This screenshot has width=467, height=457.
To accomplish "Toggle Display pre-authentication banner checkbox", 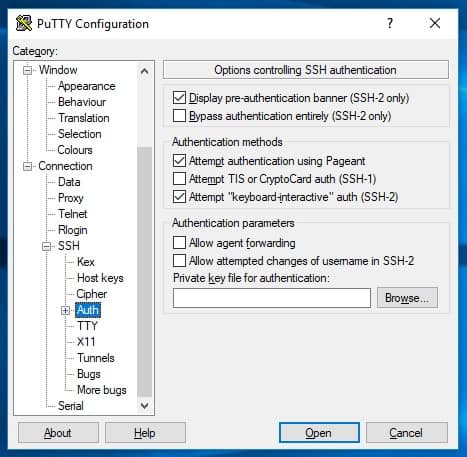I will pyautogui.click(x=179, y=98).
